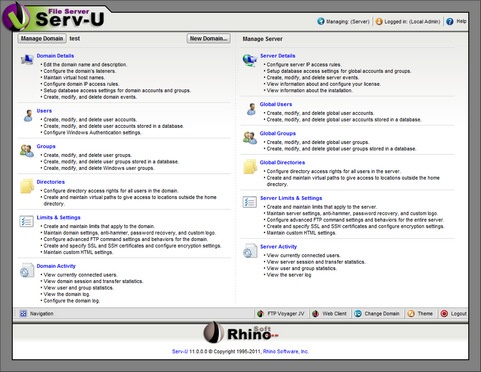Open the Global Groups link
The width and height of the screenshot is (481, 372).
click(x=278, y=133)
